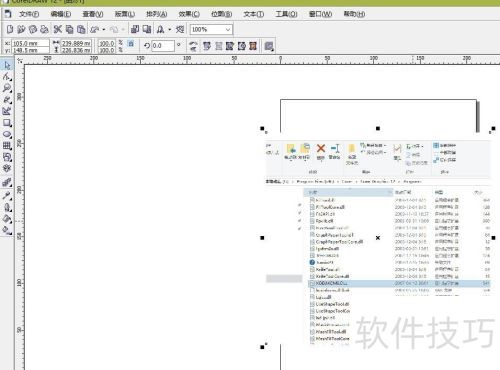Select the Shape tool in the toolbox
This screenshot has width=500, height=370.
point(7,77)
